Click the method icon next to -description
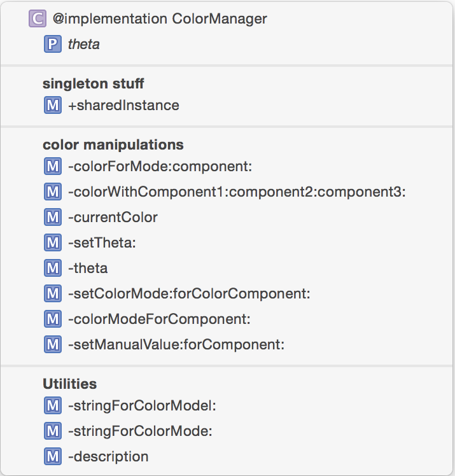The height and width of the screenshot is (476, 455). pyautogui.click(x=52, y=456)
